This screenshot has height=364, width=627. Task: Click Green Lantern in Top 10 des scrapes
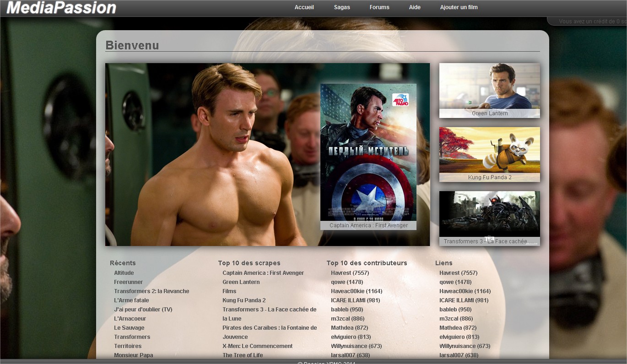point(241,282)
